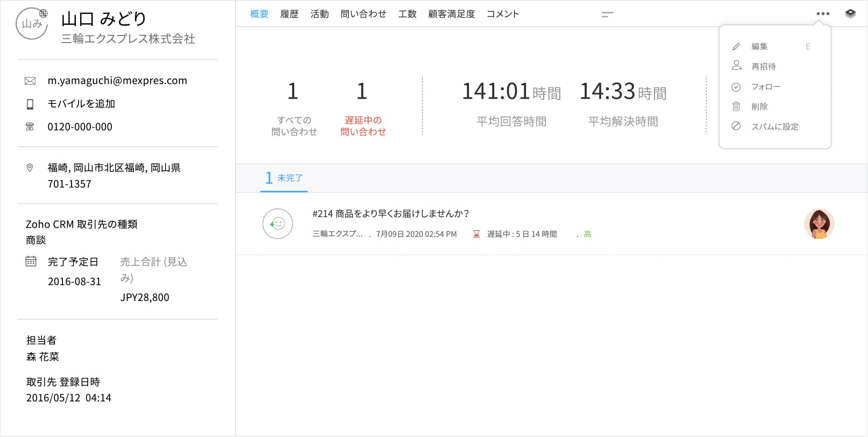The width and height of the screenshot is (868, 437).
Task: Select the 1 未完了 ticket tab
Action: 284,178
